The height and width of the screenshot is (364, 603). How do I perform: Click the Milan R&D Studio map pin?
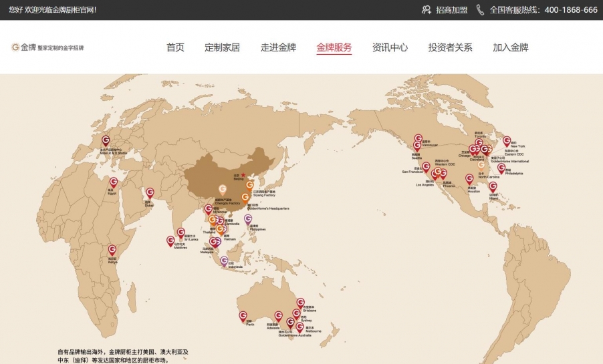tap(106, 141)
